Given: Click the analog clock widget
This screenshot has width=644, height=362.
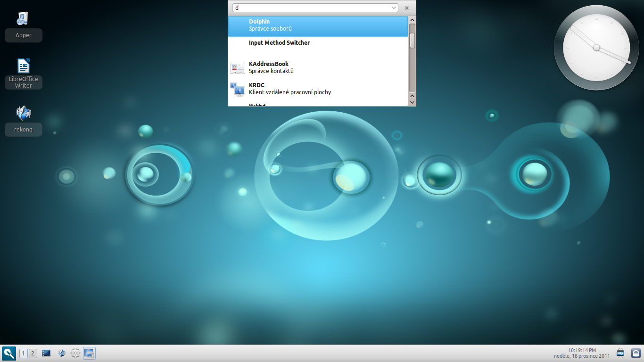Looking at the screenshot, I should (596, 47).
